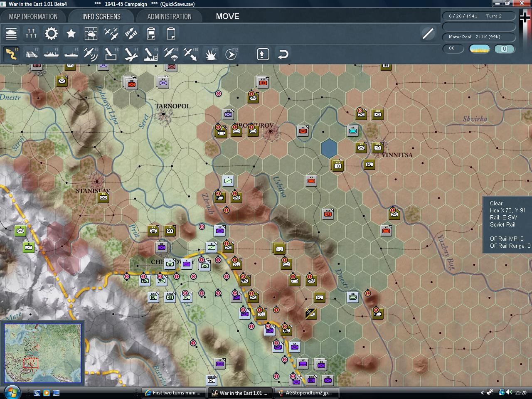The height and width of the screenshot is (399, 532).
Task: Select the F11 explosion mode icon
Action: 211,54
